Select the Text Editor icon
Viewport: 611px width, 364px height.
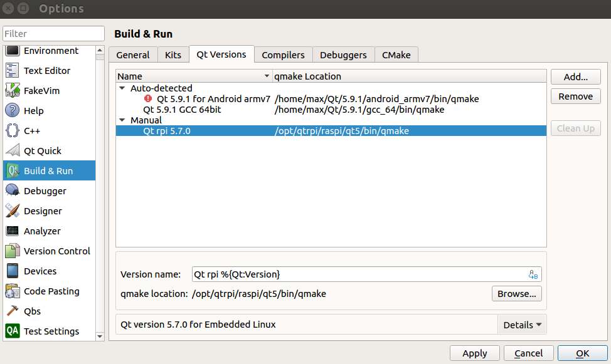click(12, 70)
